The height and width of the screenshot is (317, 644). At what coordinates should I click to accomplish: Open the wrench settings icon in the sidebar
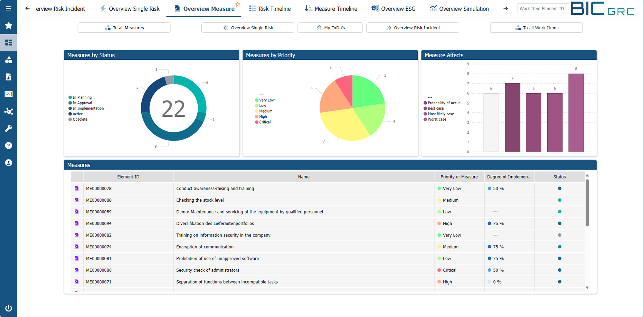pyautogui.click(x=9, y=128)
